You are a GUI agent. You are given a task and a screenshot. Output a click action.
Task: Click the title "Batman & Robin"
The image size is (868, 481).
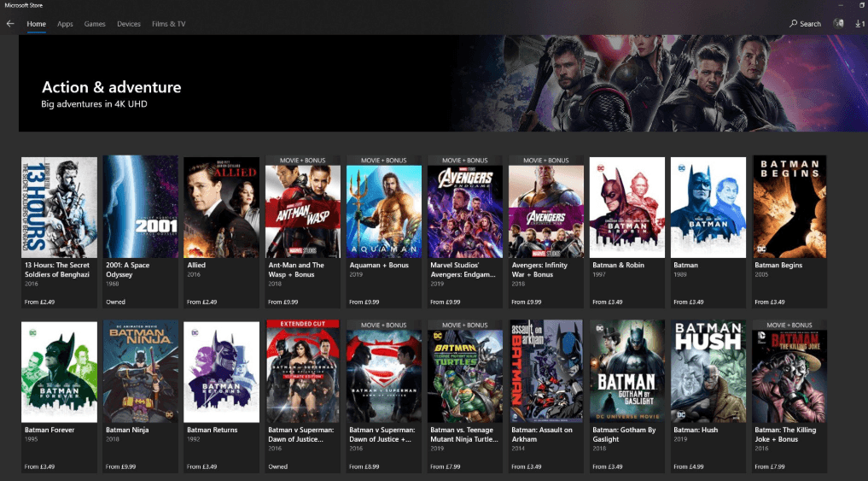point(618,265)
